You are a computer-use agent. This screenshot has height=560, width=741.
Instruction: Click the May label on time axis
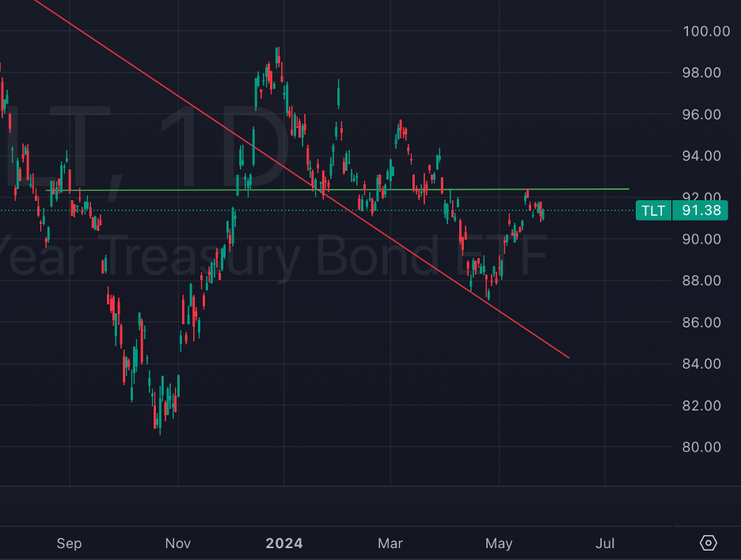coord(499,543)
